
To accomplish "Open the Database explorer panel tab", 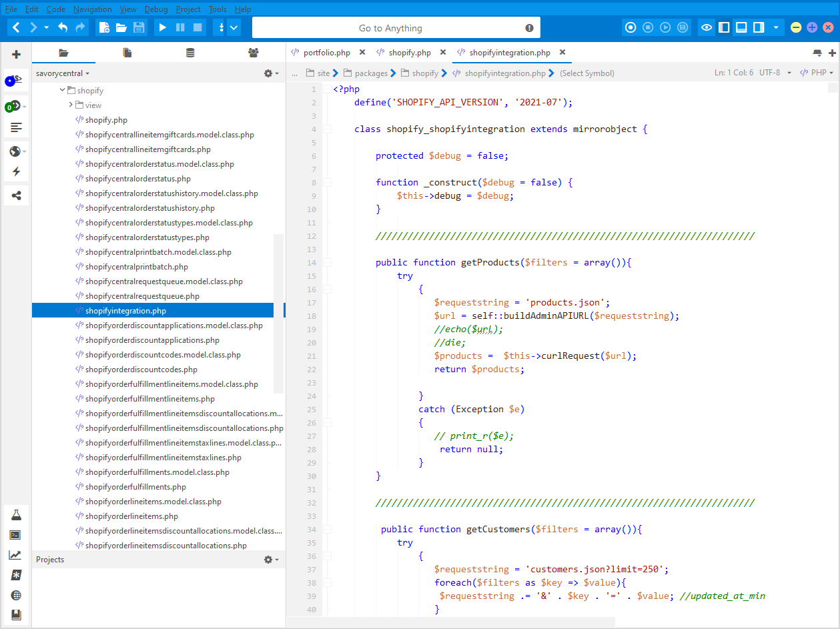I will [190, 53].
